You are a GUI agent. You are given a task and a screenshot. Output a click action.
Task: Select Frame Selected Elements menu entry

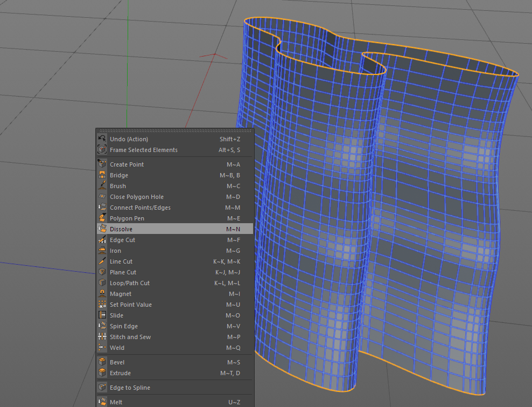click(175, 150)
